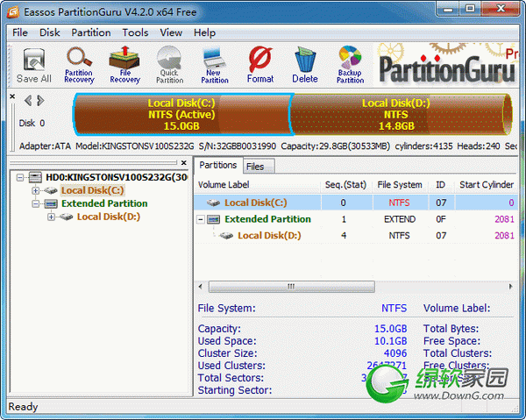This screenshot has width=526, height=420.
Task: Select HD0:KINGSTONSV100S232G label in tree
Action: pos(117,177)
